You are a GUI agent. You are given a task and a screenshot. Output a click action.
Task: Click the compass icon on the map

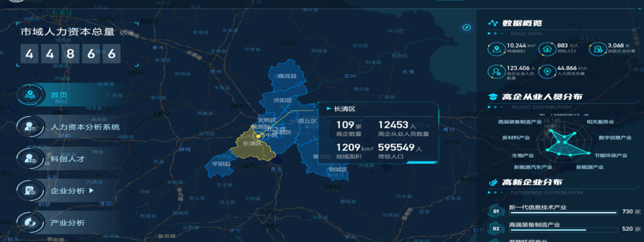pos(467,27)
